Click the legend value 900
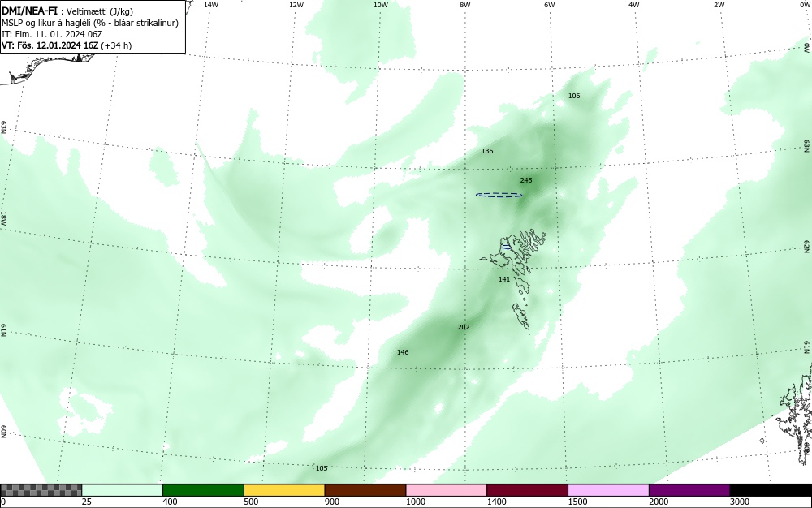This screenshot has height=508, width=812. click(x=332, y=502)
